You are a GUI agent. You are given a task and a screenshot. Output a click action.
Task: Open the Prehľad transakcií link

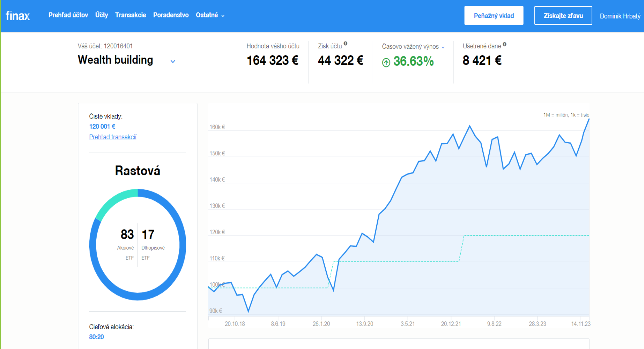113,137
